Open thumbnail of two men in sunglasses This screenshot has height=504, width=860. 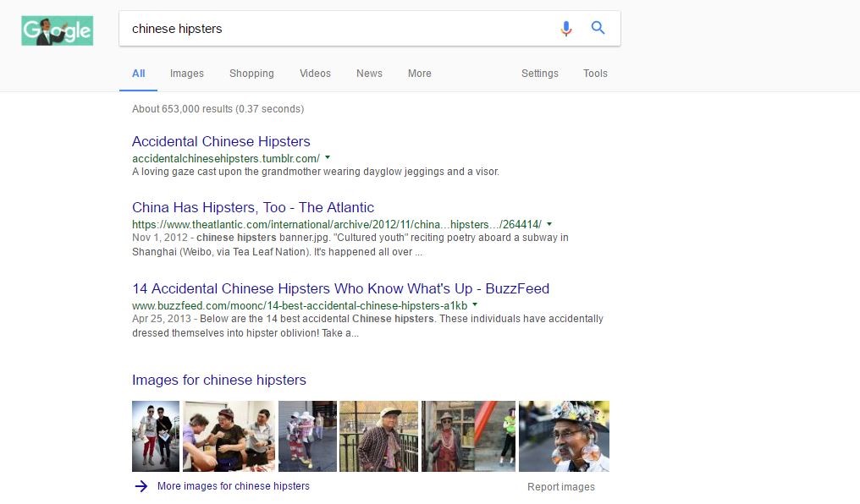[156, 436]
